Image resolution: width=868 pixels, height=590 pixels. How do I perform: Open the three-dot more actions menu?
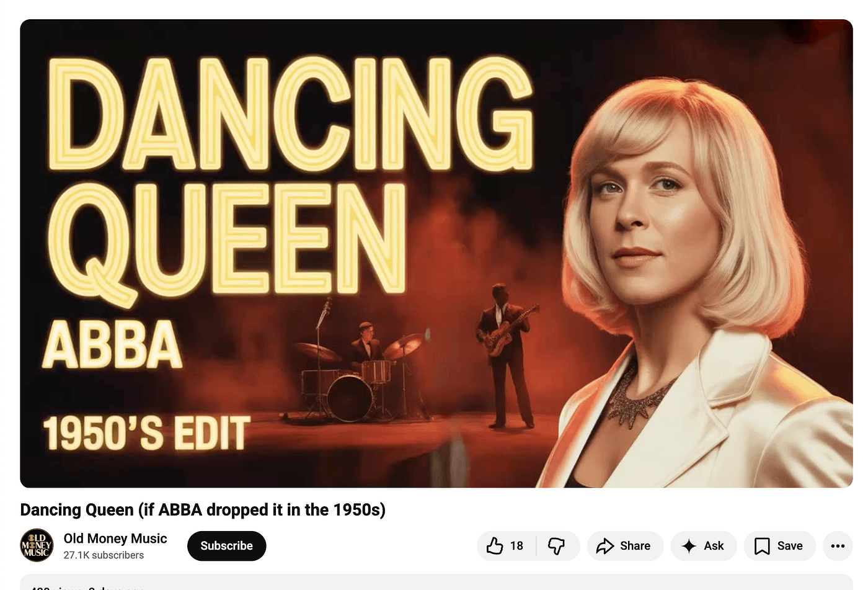tap(838, 546)
